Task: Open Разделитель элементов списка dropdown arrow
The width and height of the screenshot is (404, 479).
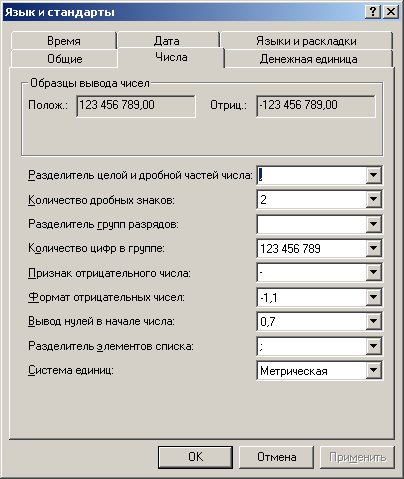Action: coord(373,346)
